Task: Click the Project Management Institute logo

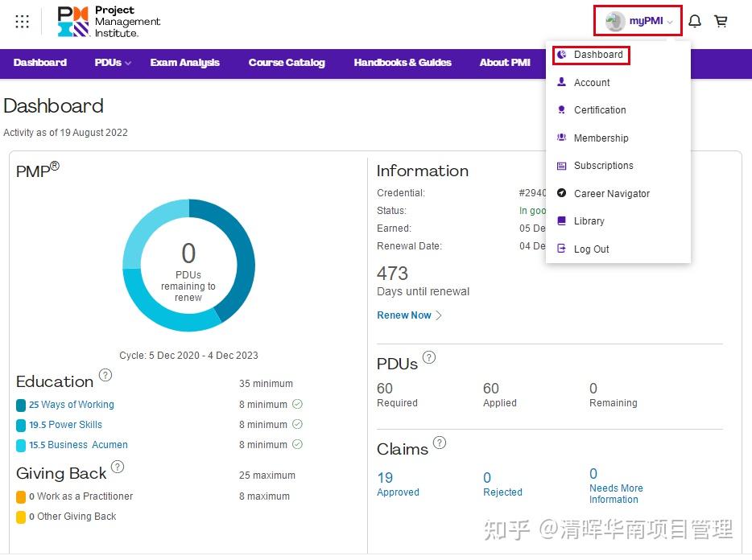Action: 109,22
